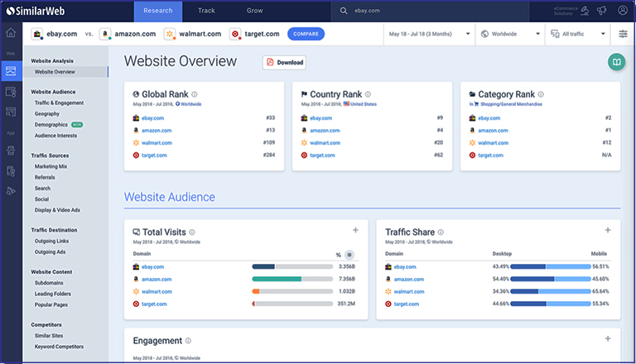The image size is (636, 364).
Task: Click the plus icon on Traffic Share card
Action: click(607, 231)
